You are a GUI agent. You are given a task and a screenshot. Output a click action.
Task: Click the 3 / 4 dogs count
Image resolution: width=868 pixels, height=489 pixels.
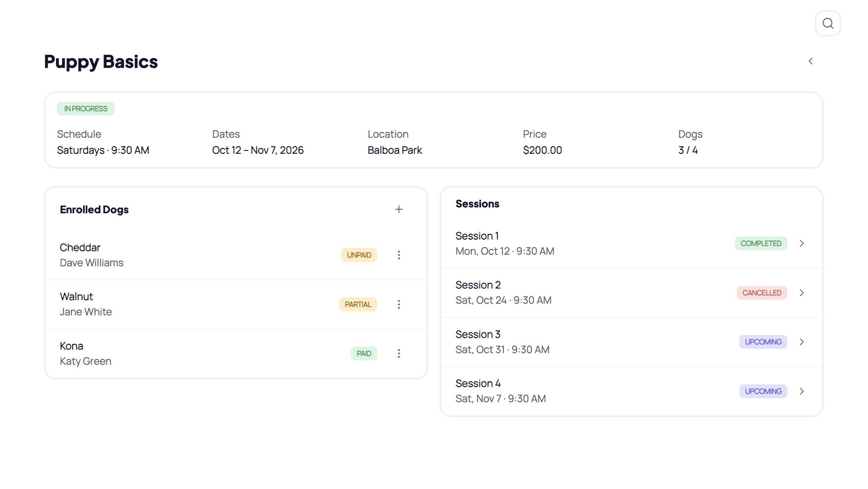(x=688, y=150)
